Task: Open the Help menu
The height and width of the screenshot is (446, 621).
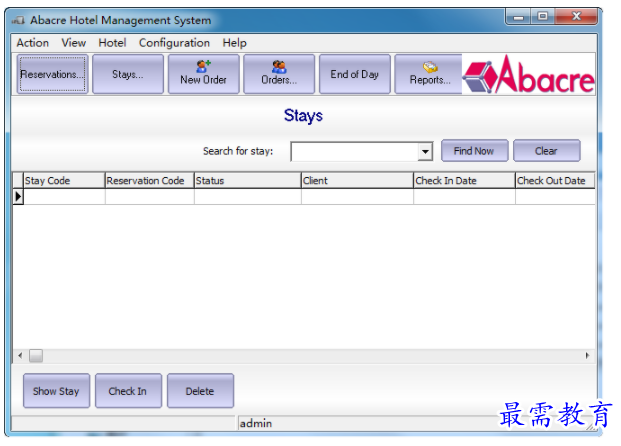Action: pos(234,43)
